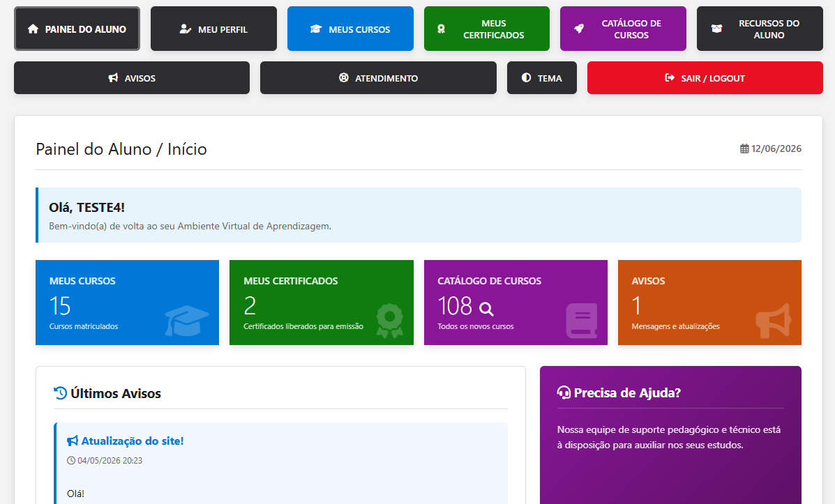Click Certificados liberados para emissão text
The height and width of the screenshot is (504, 835).
(303, 326)
